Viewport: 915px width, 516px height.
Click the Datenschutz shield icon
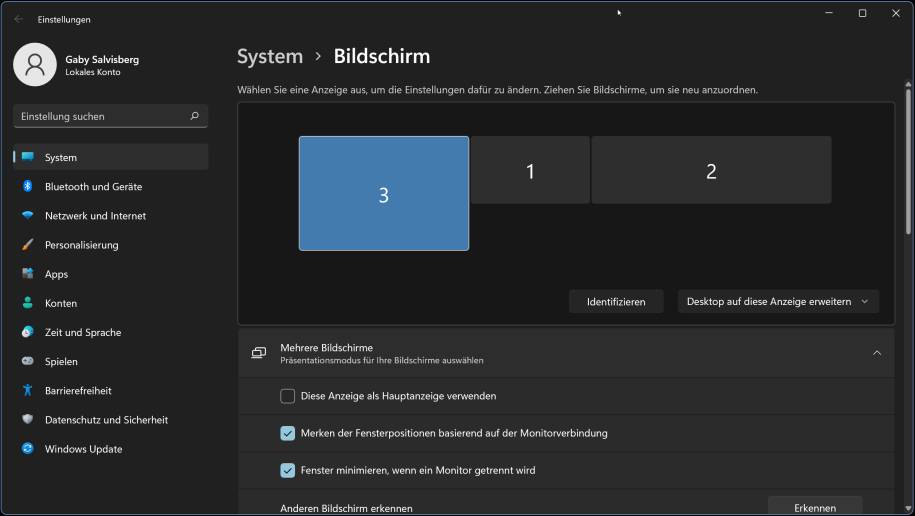coord(27,419)
